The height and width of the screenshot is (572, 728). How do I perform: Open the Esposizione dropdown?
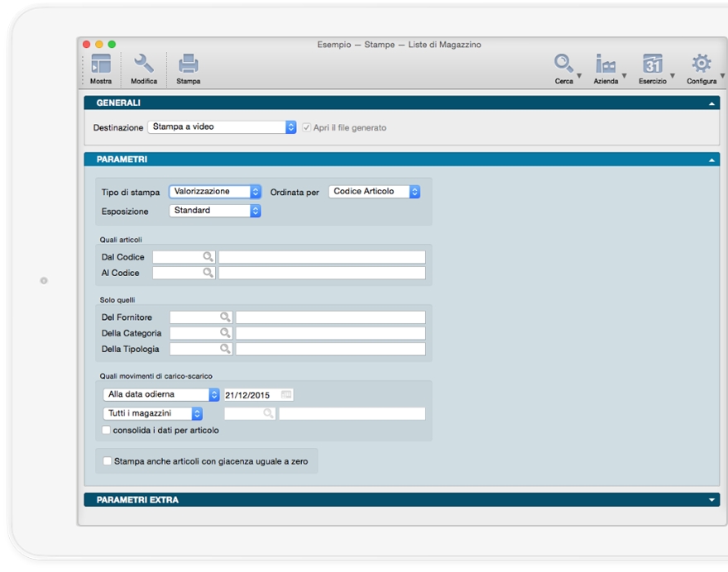pyautogui.click(x=215, y=211)
